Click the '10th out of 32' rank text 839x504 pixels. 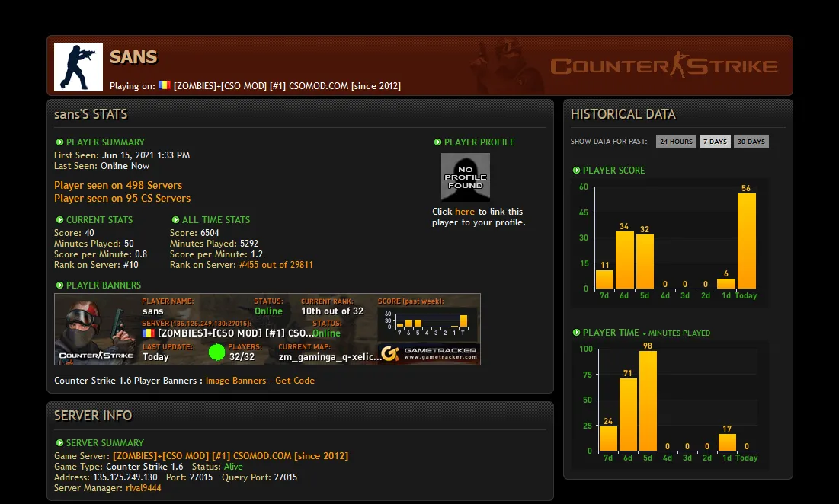coord(332,311)
